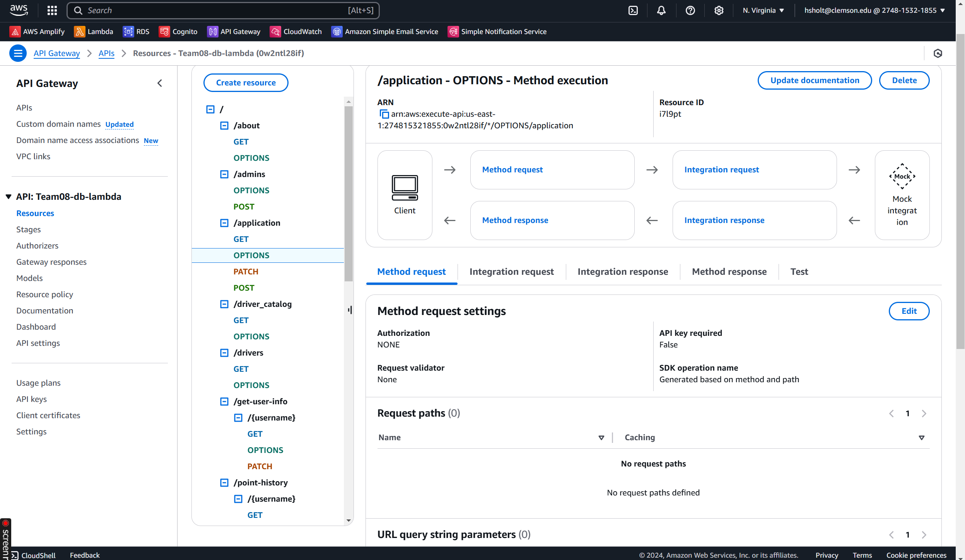Open the N. Virginia region dropdown
This screenshot has width=965, height=560.
click(763, 10)
